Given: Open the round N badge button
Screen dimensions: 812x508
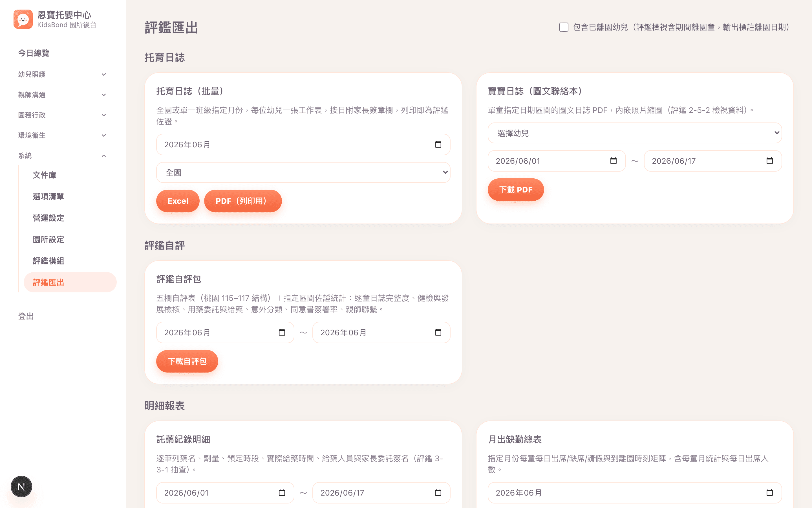Looking at the screenshot, I should (21, 486).
